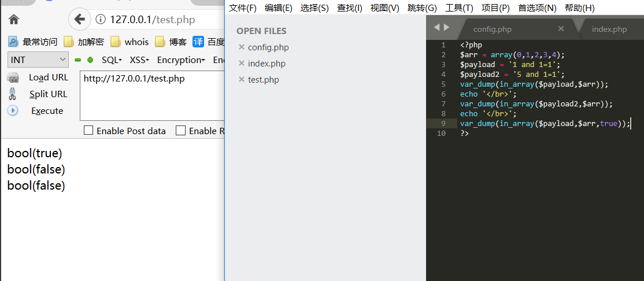Viewport: 644px width, 281px height.
Task: Close test.php in Open Files sidebar
Action: click(242, 80)
